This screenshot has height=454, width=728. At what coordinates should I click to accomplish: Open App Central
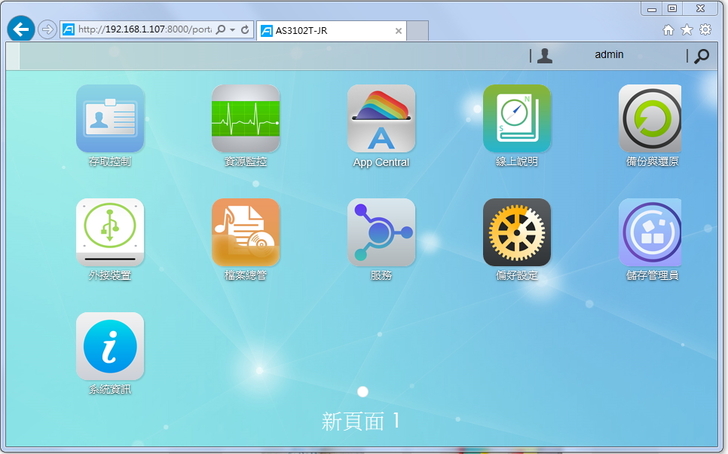click(381, 119)
